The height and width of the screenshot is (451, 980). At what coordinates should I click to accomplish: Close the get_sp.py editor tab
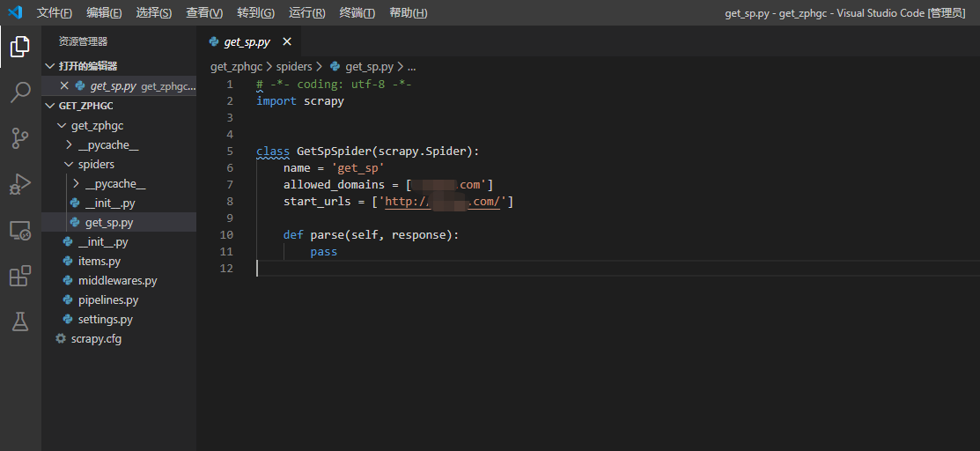[x=287, y=42]
